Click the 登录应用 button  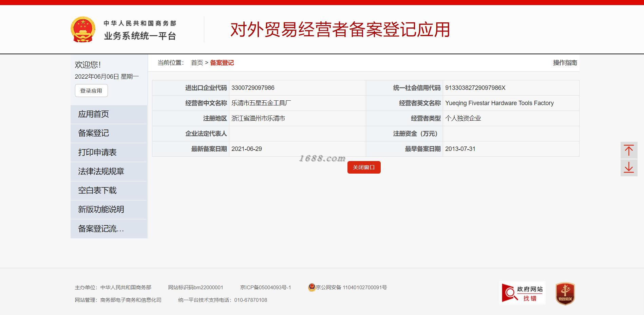(x=91, y=91)
